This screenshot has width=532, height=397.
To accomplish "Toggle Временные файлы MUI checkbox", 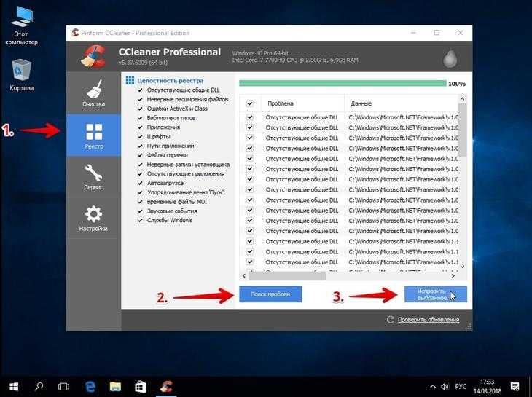I will [x=140, y=202].
